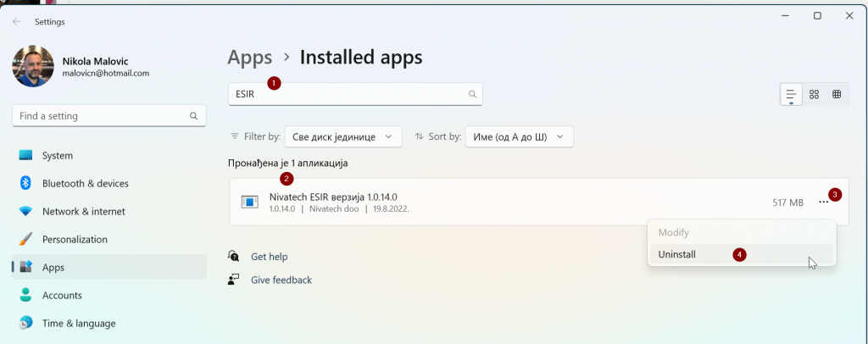Open Accounts settings
The height and width of the screenshot is (344, 868).
(109, 296)
